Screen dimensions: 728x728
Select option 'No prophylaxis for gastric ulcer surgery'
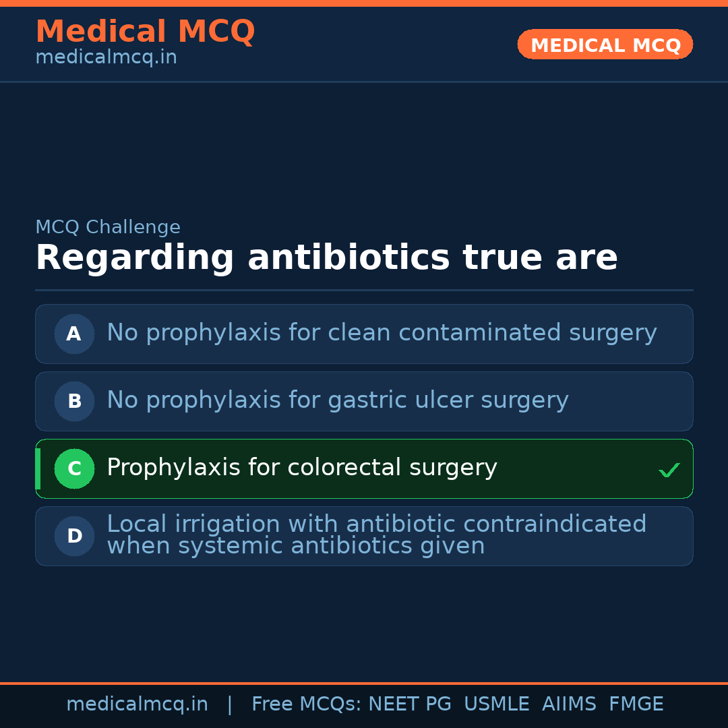click(337, 400)
